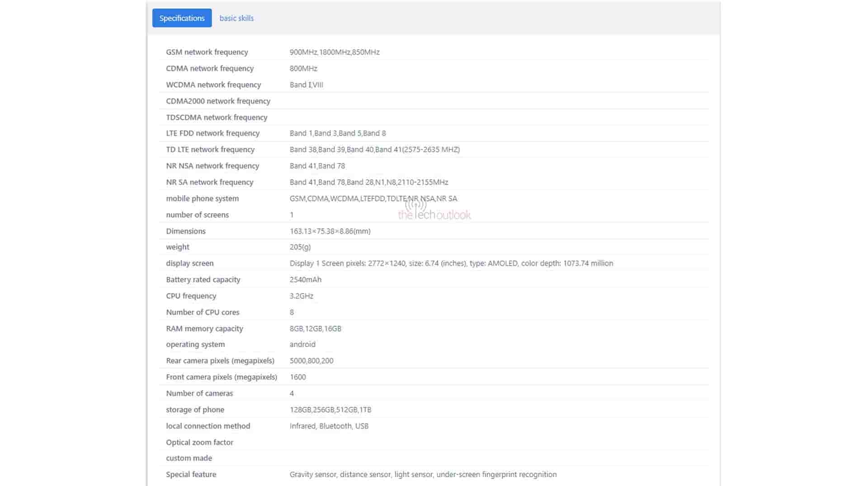
Task: Select the Battery rated capacity 2540mAh value
Action: [x=306, y=280]
